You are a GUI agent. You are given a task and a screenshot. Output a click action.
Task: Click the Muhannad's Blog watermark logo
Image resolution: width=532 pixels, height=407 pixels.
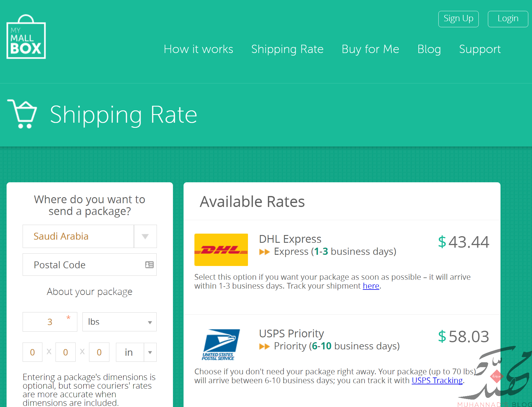pyautogui.click(x=495, y=376)
